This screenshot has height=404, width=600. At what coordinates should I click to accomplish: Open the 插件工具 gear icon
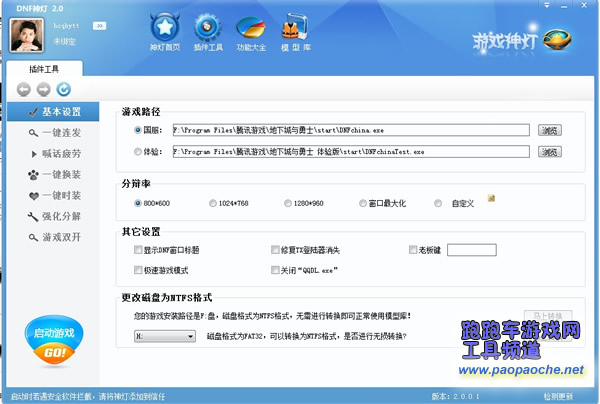point(207,28)
